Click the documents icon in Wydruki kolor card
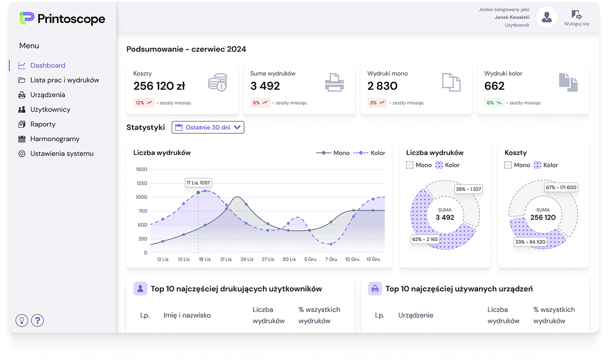This screenshot has height=364, width=608. tap(568, 82)
